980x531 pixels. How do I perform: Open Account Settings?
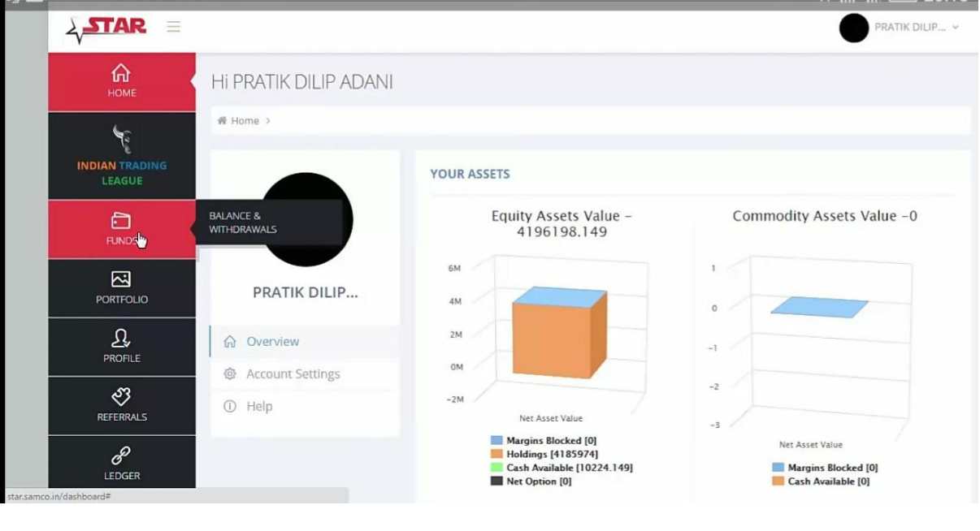[x=293, y=374]
